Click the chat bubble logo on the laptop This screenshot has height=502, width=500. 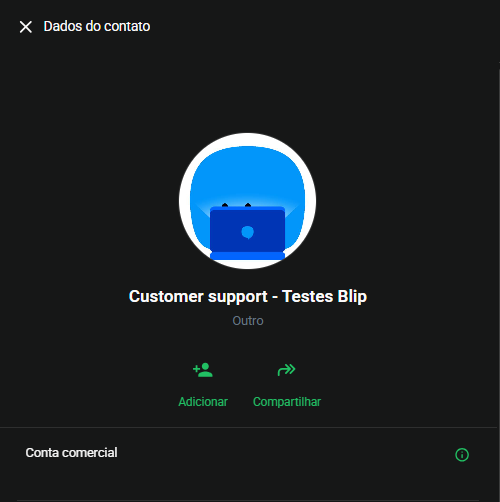point(247,232)
